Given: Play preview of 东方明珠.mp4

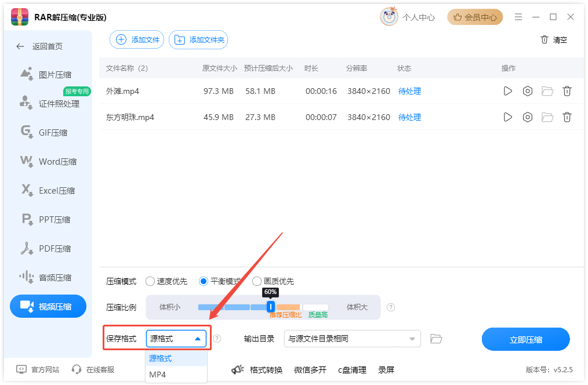Looking at the screenshot, I should [508, 117].
